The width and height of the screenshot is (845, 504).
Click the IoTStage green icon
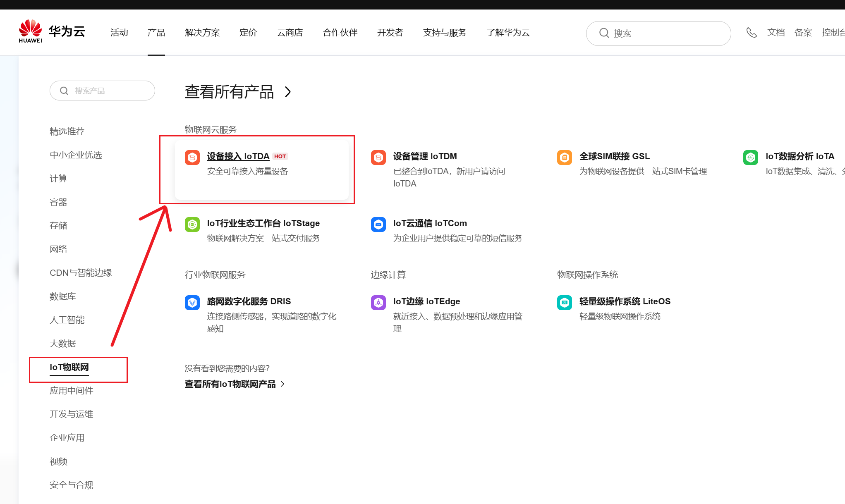tap(192, 224)
